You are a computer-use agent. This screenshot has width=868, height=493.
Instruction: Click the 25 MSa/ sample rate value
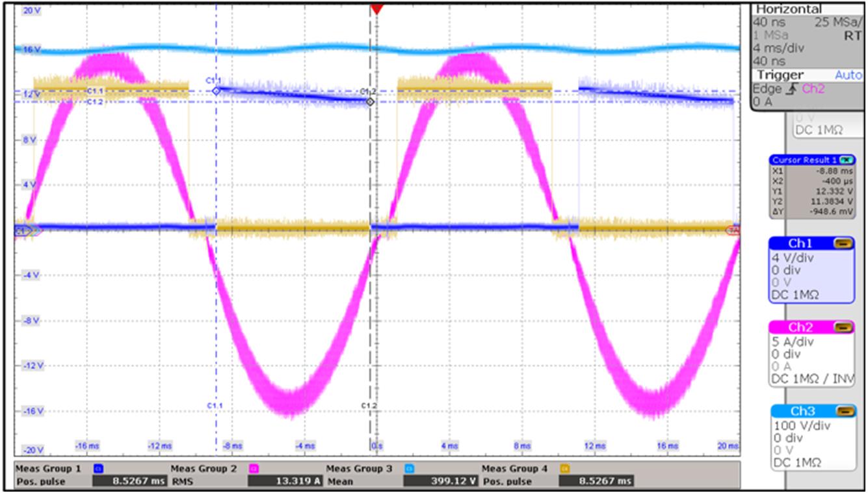click(839, 23)
